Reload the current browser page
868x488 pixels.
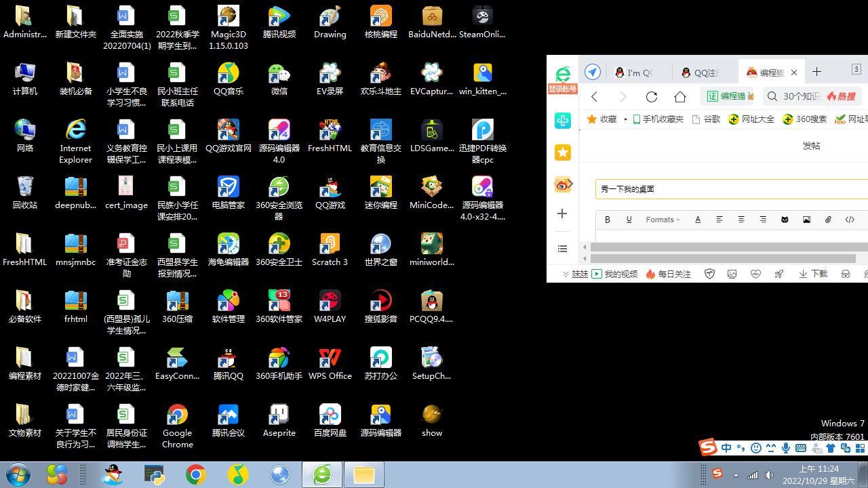[652, 96]
